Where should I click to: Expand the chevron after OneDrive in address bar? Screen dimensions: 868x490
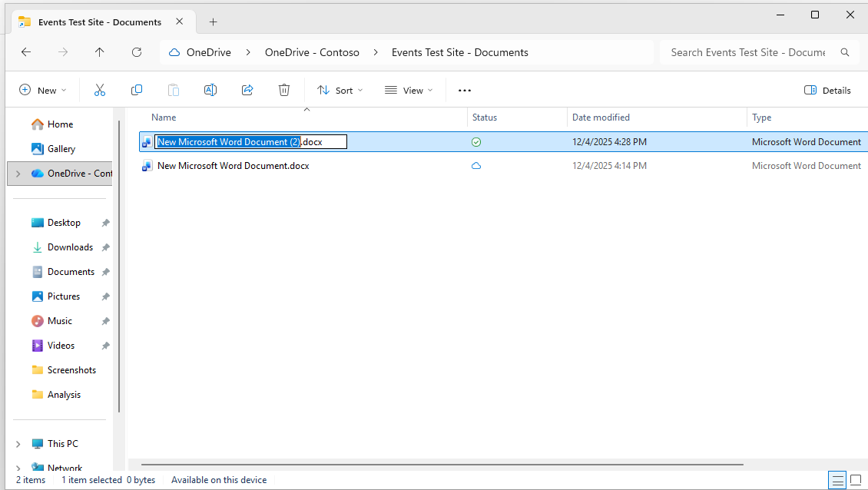click(248, 52)
